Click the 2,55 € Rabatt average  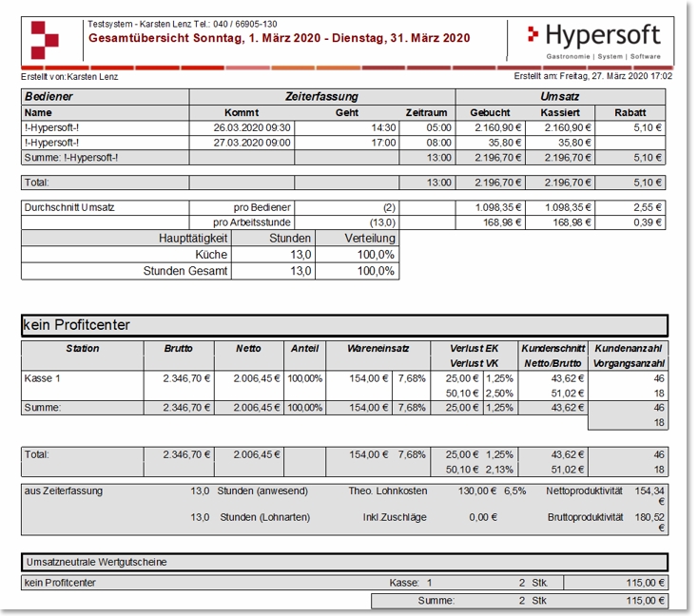(648, 207)
